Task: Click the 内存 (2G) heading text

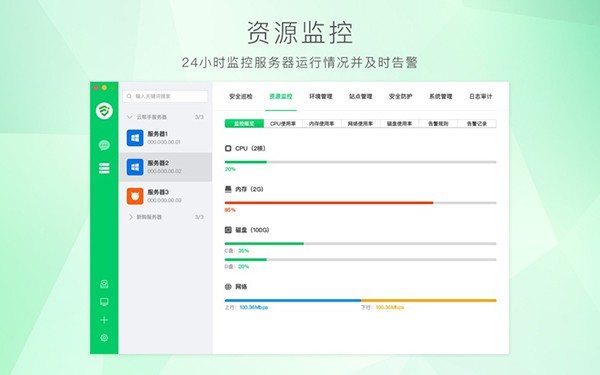Action: click(249, 189)
